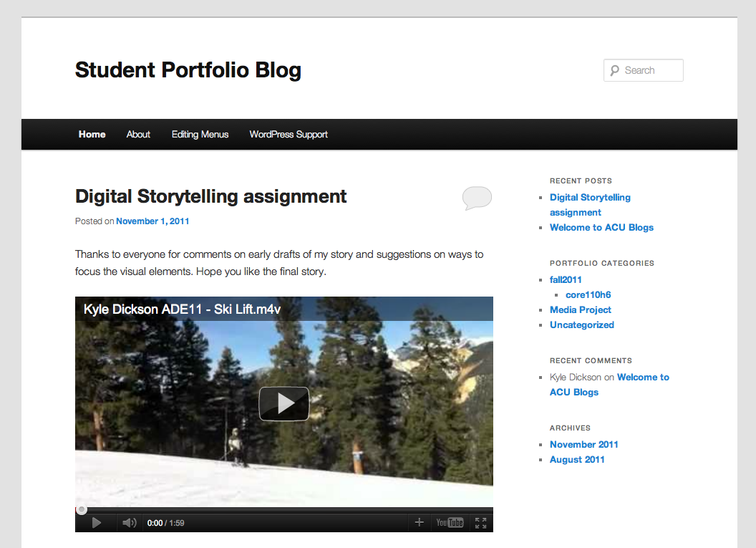Click the YouTube logo in player bar

(450, 523)
